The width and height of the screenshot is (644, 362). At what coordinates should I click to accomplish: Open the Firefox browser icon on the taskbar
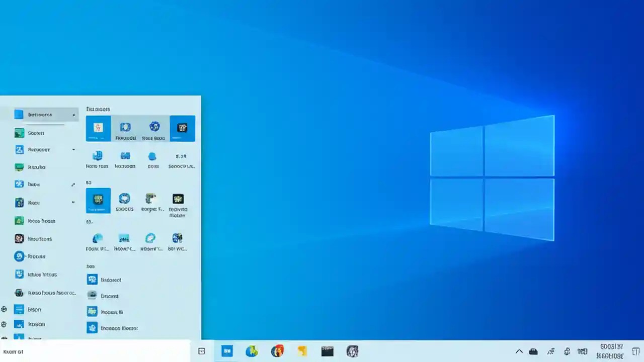277,351
